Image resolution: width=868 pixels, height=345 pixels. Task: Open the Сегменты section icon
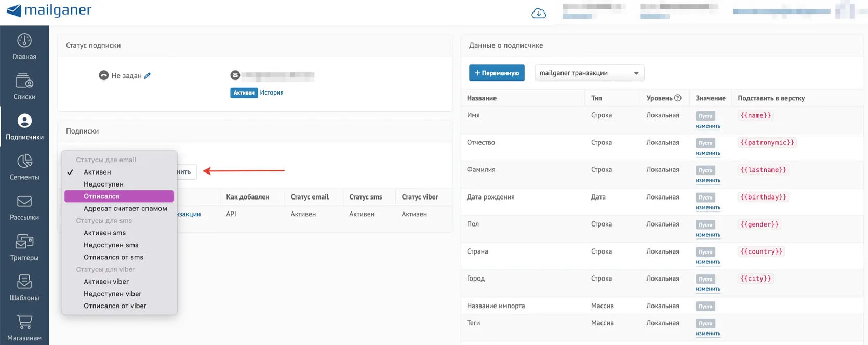tap(24, 161)
